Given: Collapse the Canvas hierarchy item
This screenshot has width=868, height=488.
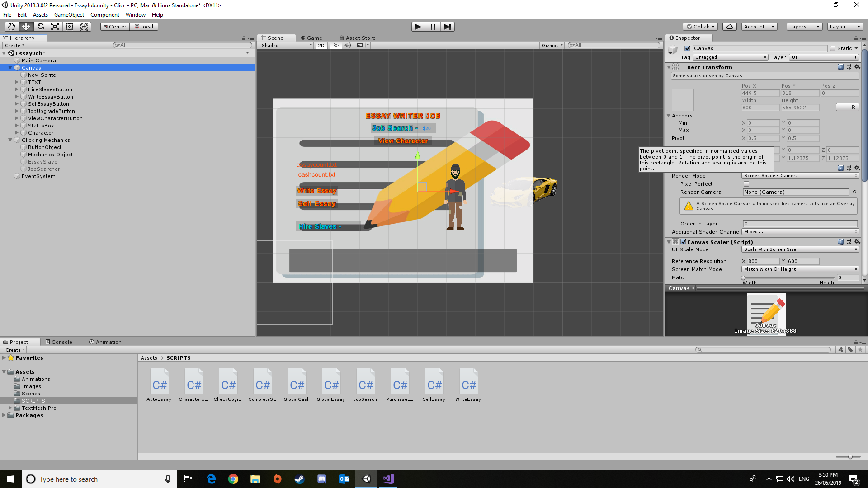Looking at the screenshot, I should tap(10, 68).
